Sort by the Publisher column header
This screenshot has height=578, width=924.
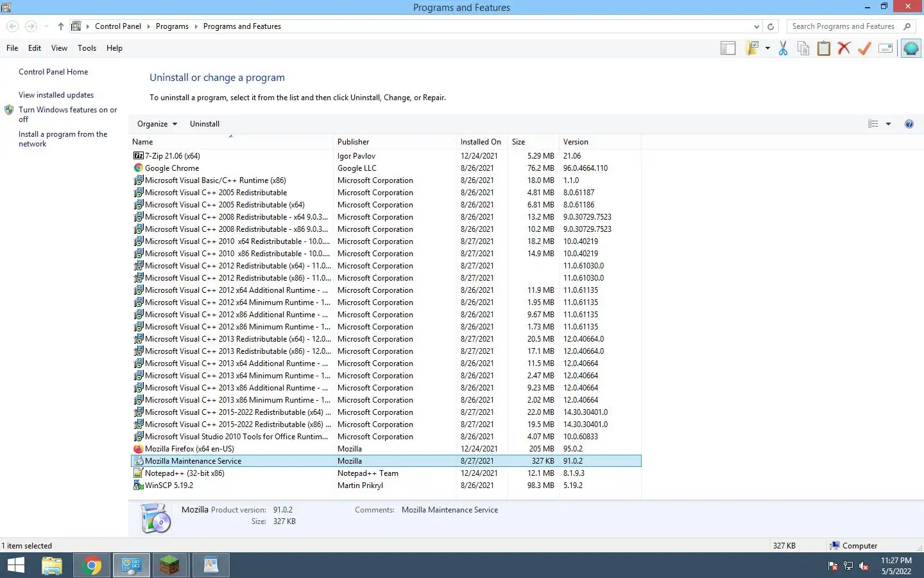click(395, 142)
